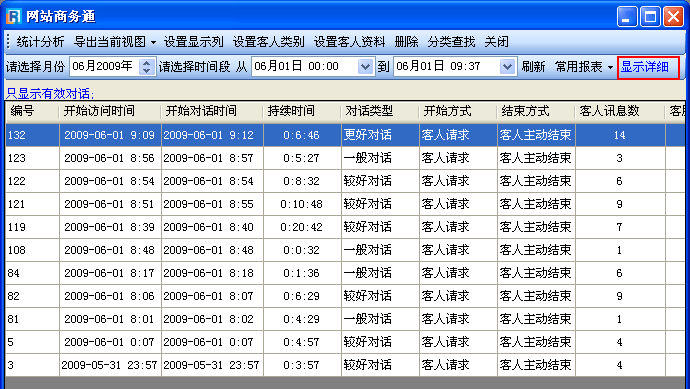Open 设置显示列 settings
The image size is (690, 389).
tap(194, 42)
